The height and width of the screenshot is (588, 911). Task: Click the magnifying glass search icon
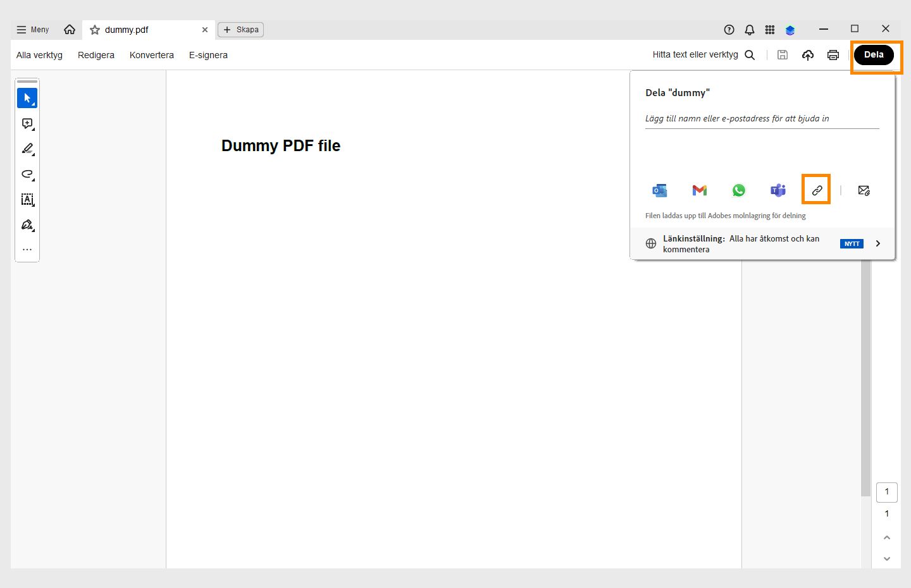coord(750,55)
